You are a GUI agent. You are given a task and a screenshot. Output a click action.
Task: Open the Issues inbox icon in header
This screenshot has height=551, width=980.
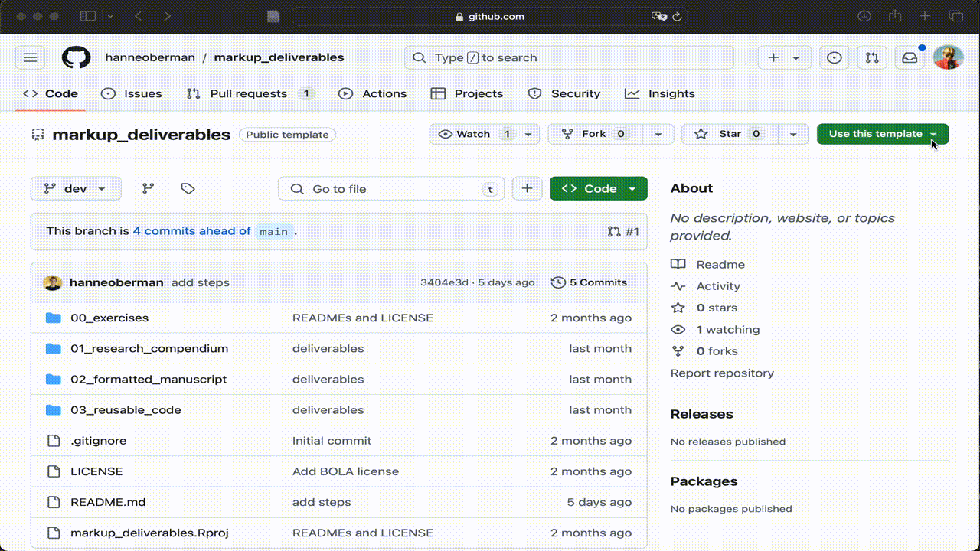coord(835,57)
